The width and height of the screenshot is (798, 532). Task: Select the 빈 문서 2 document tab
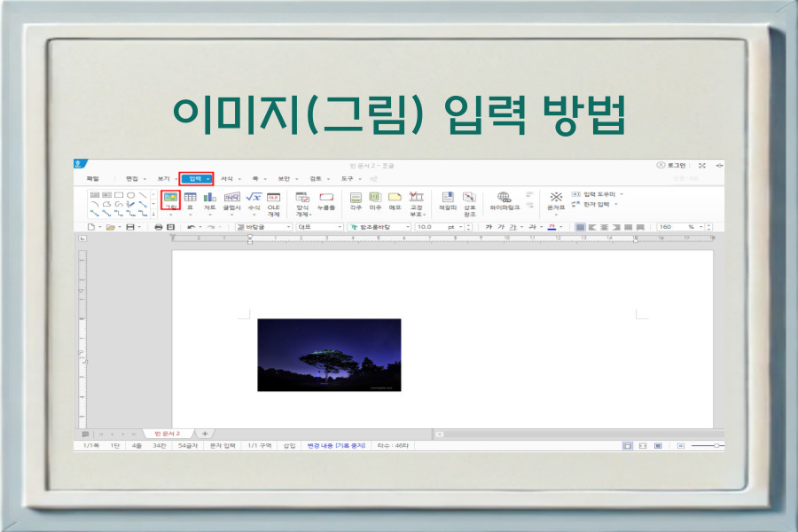pos(168,434)
